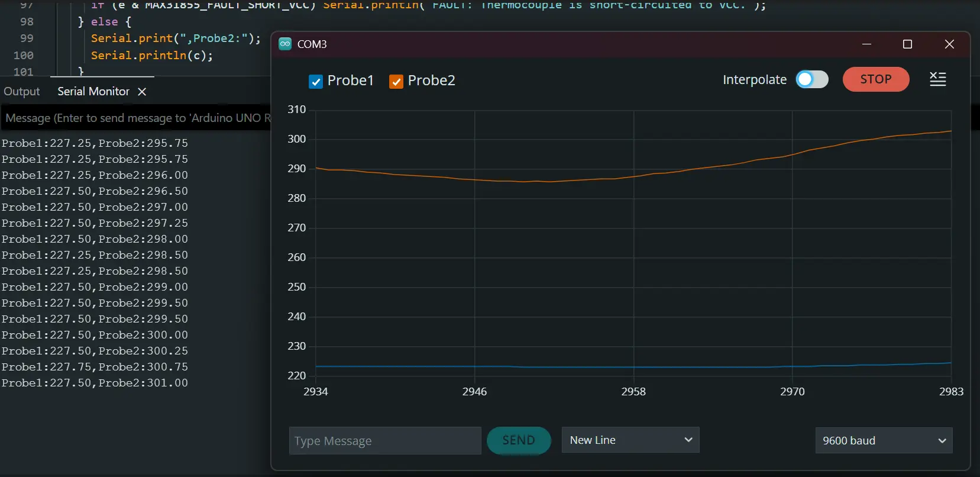Click the Probe2 legend label
The image size is (980, 477).
pyautogui.click(x=432, y=80)
